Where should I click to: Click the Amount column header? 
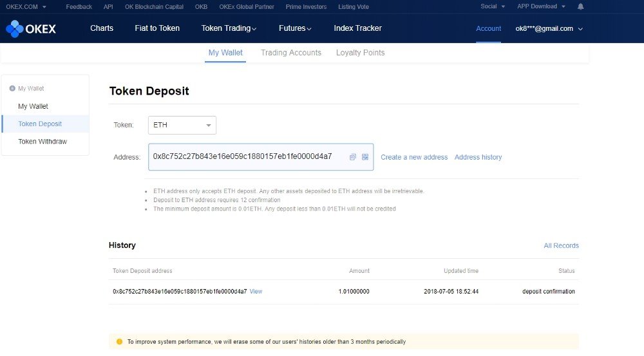359,271
